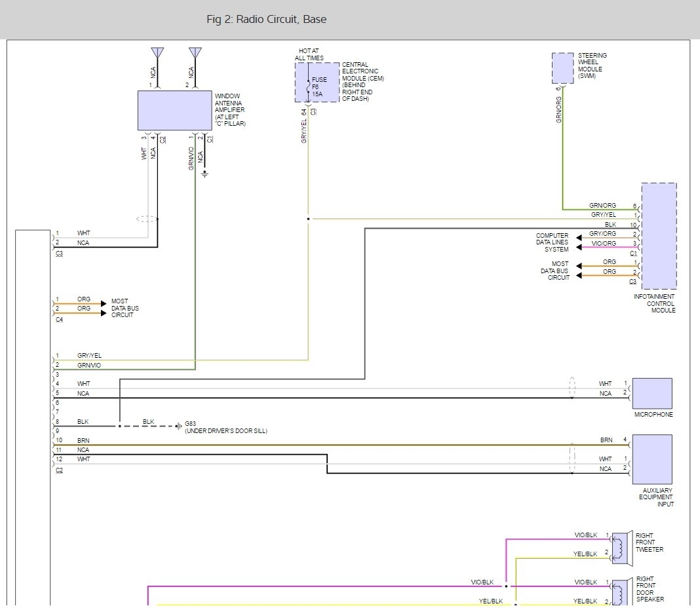Click the Computer Data Lines System label
Screen dimensions: 700x608
click(x=552, y=242)
